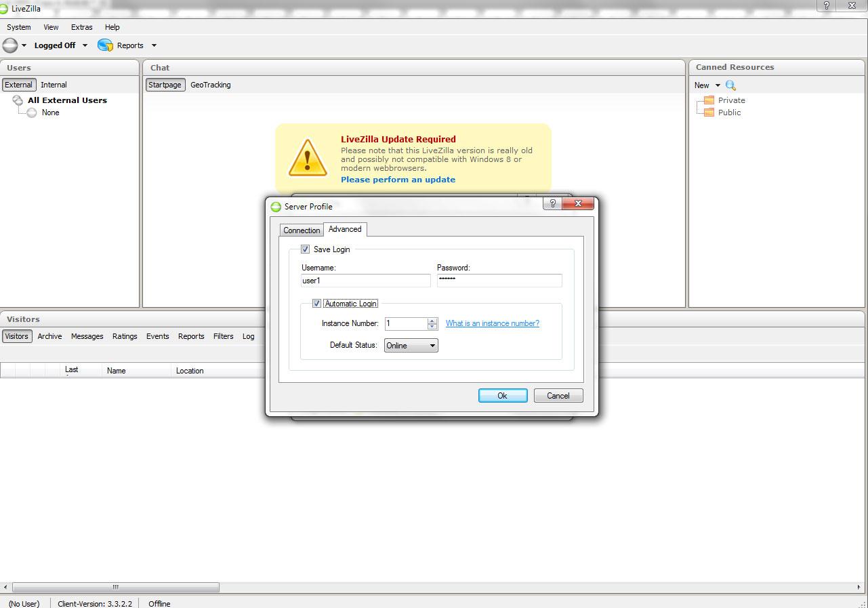Click the search magnifier in Canned Resources
This screenshot has width=868, height=608.
tap(730, 85)
